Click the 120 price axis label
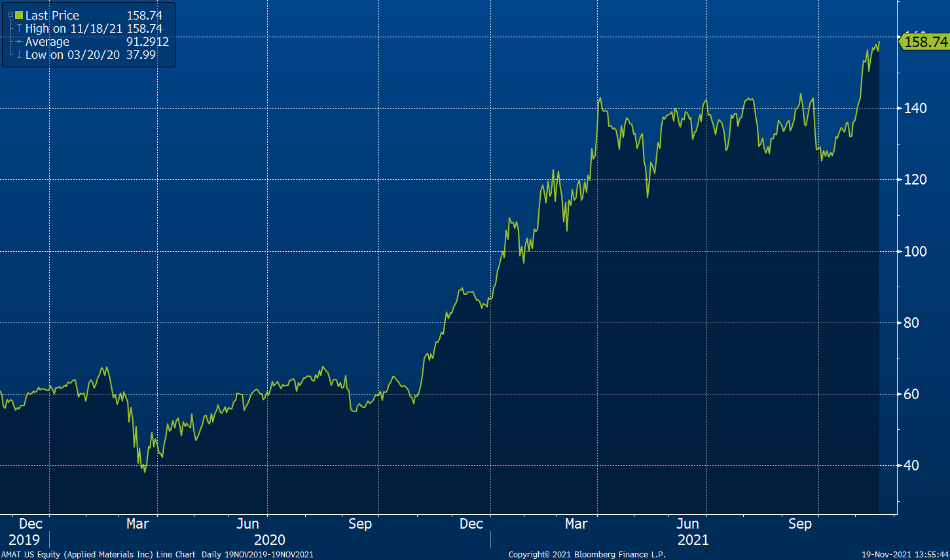 [915, 179]
